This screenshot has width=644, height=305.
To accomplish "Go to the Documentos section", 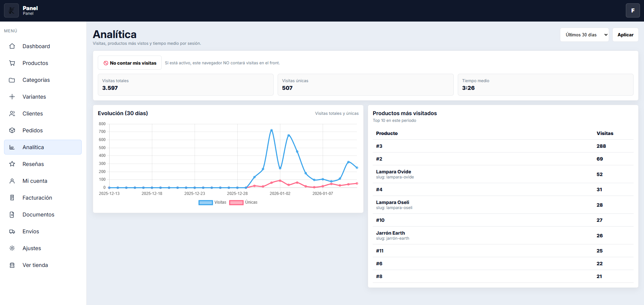I will (38, 214).
